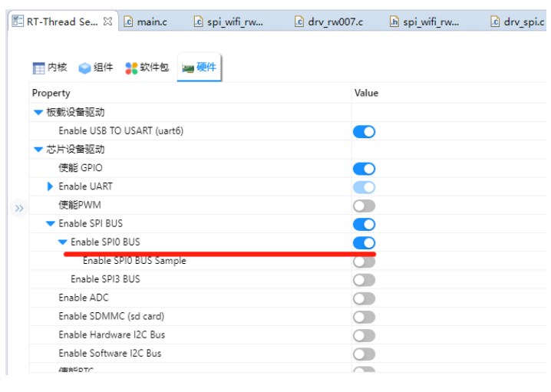551x392 pixels.
Task: Turn on Enable ADC switch
Action: pos(364,298)
